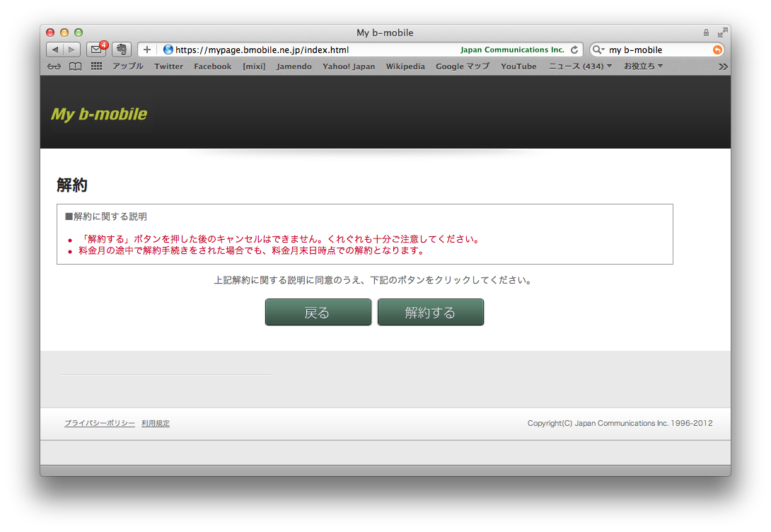Screen dimensions: 771x532
Task: Add bookmark with the plus button
Action: pyautogui.click(x=147, y=50)
